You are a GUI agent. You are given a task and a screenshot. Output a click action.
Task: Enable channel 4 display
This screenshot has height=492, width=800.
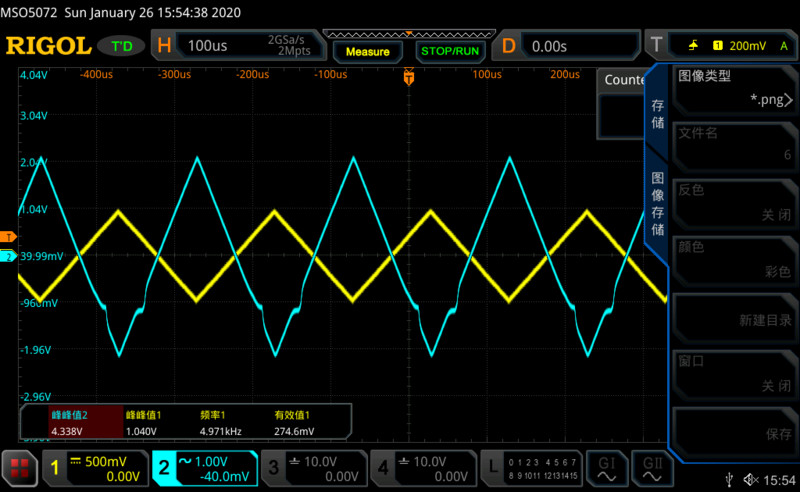pos(421,467)
